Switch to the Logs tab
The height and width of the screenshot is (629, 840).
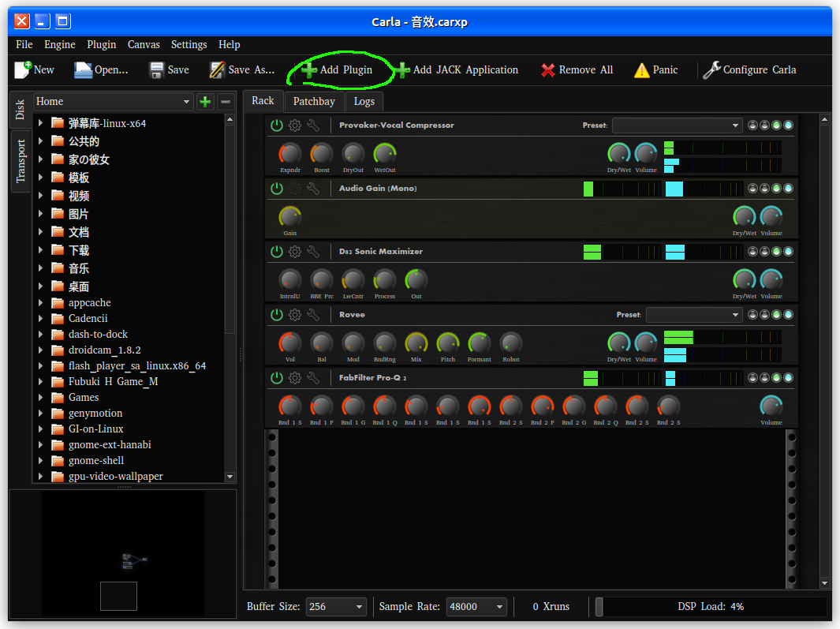364,101
